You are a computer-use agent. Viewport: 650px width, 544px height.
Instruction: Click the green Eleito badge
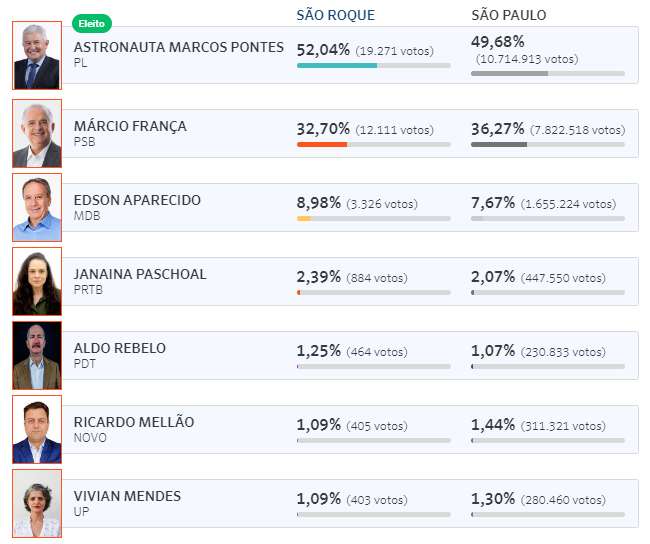[92, 24]
